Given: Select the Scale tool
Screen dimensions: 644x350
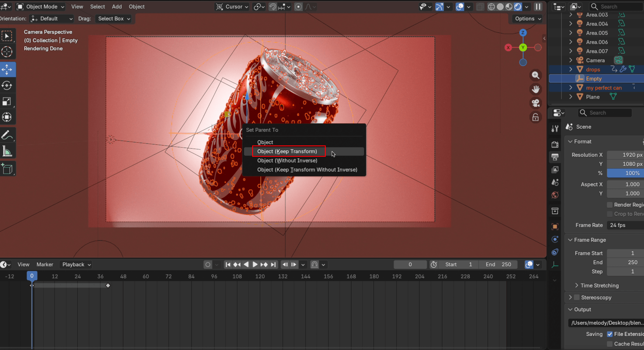Looking at the screenshot, I should click(x=7, y=101).
